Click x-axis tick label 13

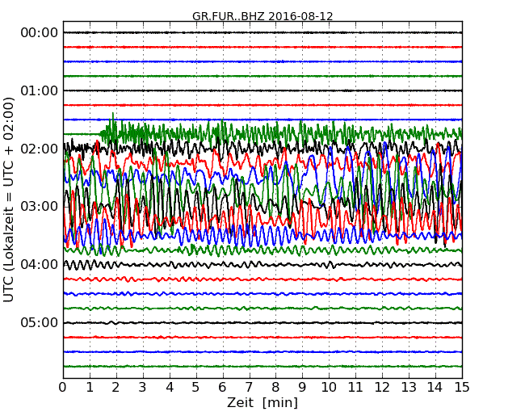[x=409, y=387]
